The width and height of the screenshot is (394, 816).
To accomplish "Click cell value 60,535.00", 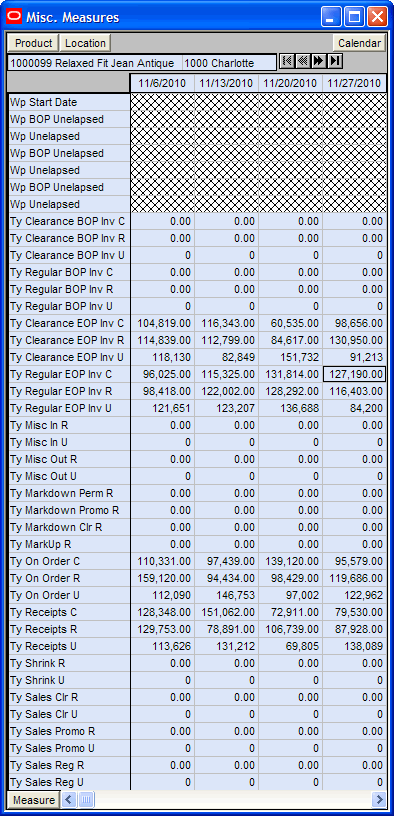I will (290, 324).
